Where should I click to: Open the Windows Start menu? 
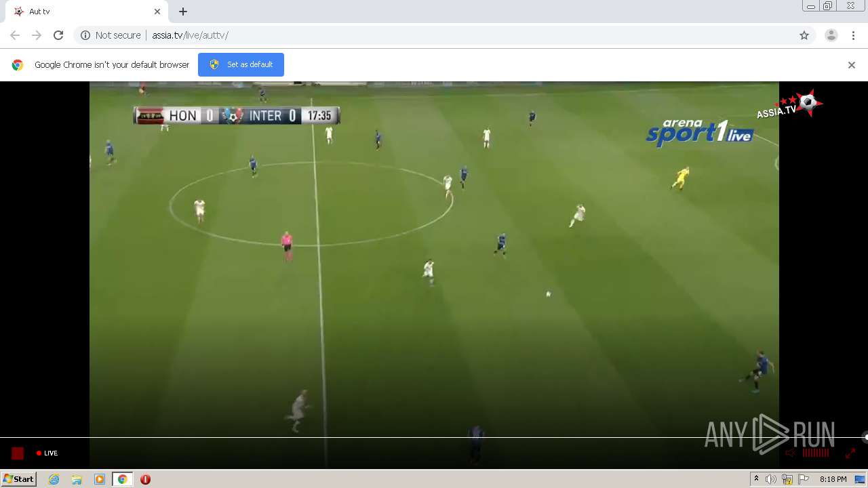click(x=18, y=479)
